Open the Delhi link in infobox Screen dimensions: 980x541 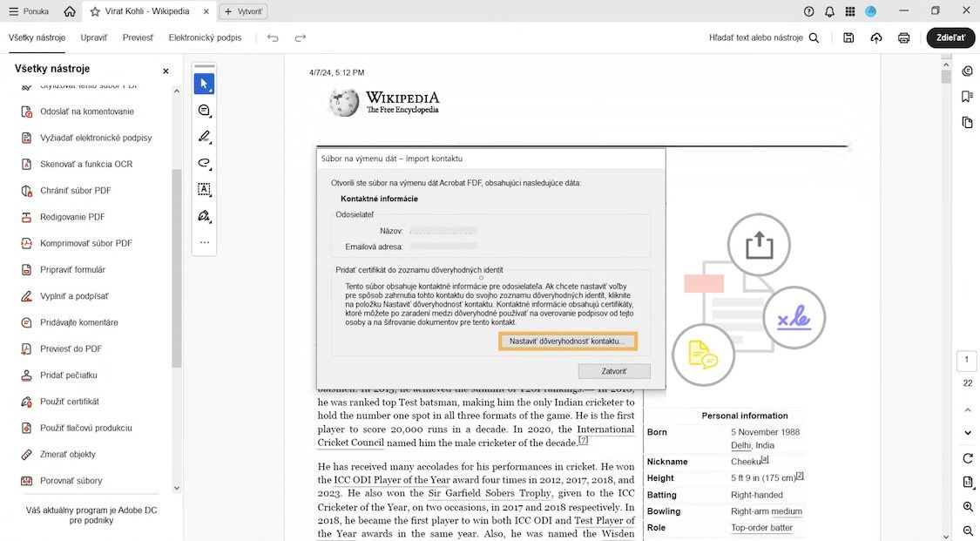pos(740,445)
